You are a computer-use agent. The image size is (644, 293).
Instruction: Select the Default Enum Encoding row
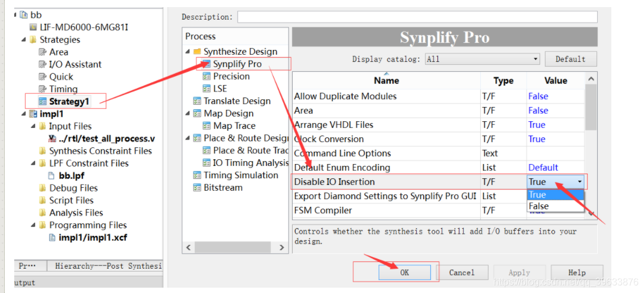(439, 168)
